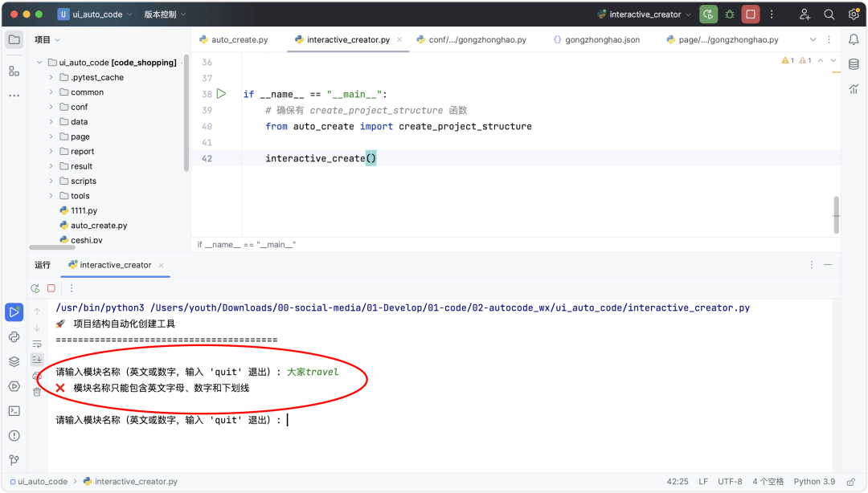Open more run actions vertical dots in top toolbar
The height and width of the screenshot is (493, 868).
(x=772, y=14)
